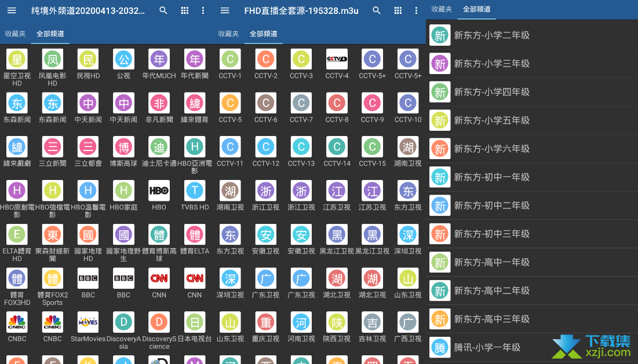The image size is (638, 364).
Task: Select the CCTV-10 channel
Action: pos(408,108)
